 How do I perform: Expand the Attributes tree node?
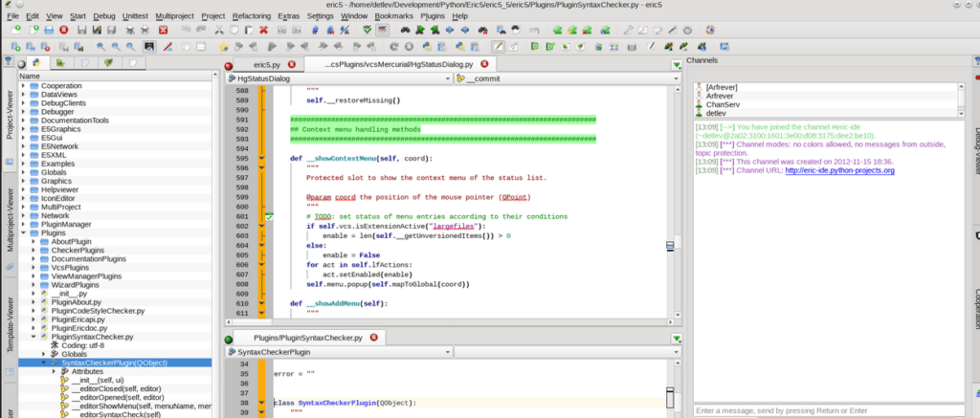click(54, 371)
